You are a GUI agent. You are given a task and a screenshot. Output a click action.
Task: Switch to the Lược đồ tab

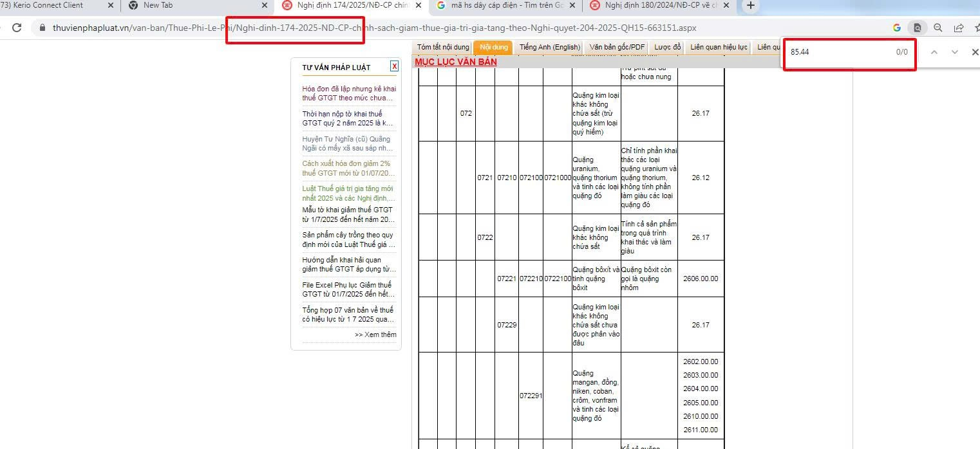[668, 47]
